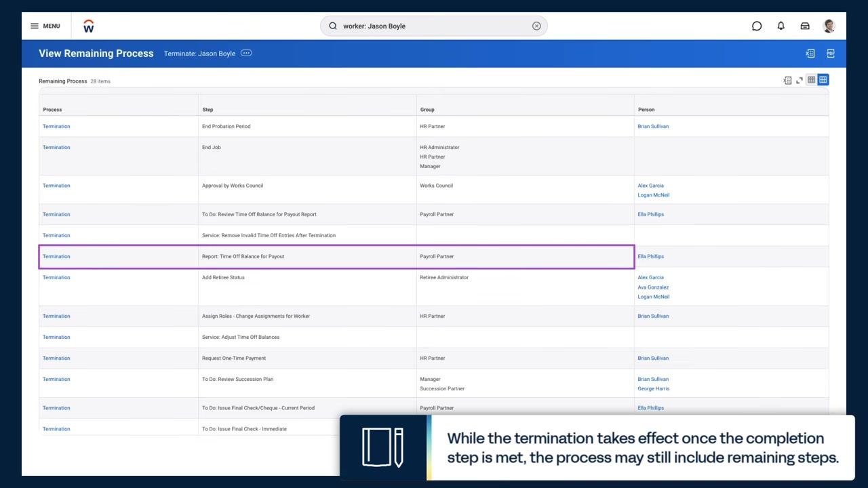This screenshot has height=488, width=868.
Task: Open Termination link in Add Retiree Status row
Action: (56, 277)
